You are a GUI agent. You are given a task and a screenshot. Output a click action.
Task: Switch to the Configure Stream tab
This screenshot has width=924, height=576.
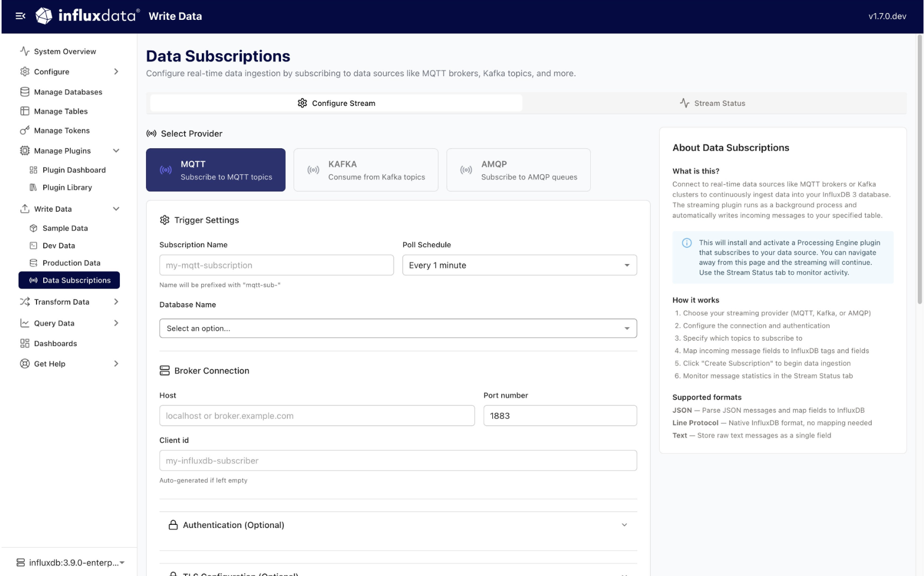pyautogui.click(x=336, y=103)
